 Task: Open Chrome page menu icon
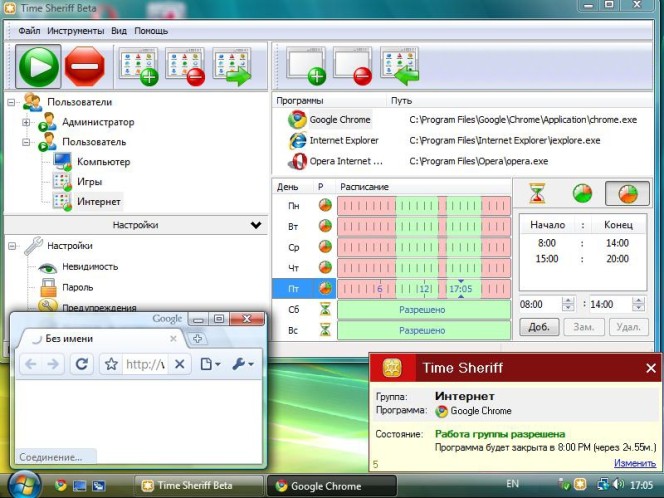pyautogui.click(x=210, y=364)
